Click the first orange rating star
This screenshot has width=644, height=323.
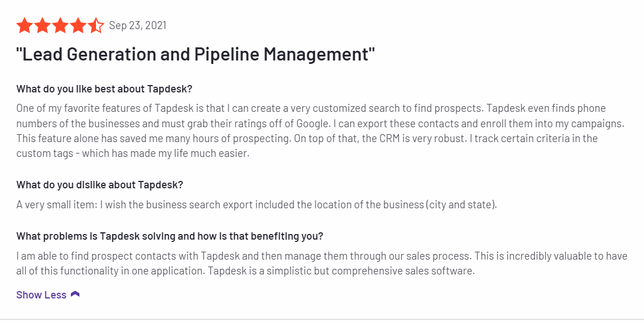[x=25, y=26]
